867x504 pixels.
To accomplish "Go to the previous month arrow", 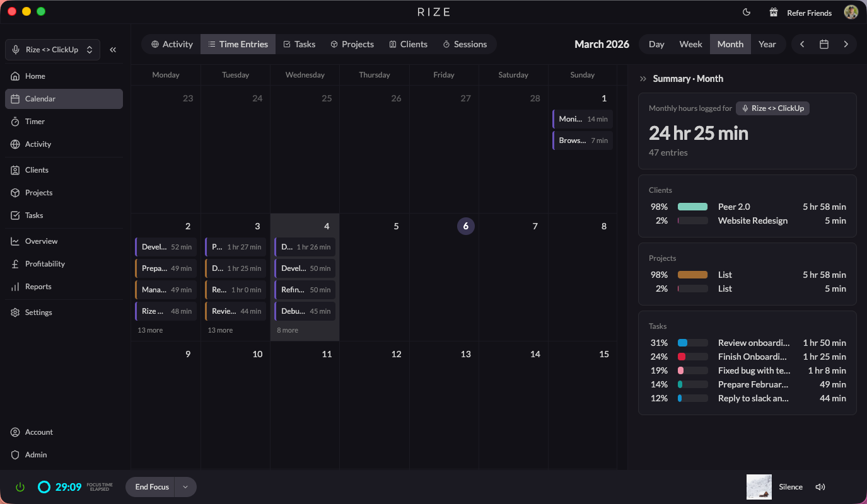I will (x=802, y=44).
